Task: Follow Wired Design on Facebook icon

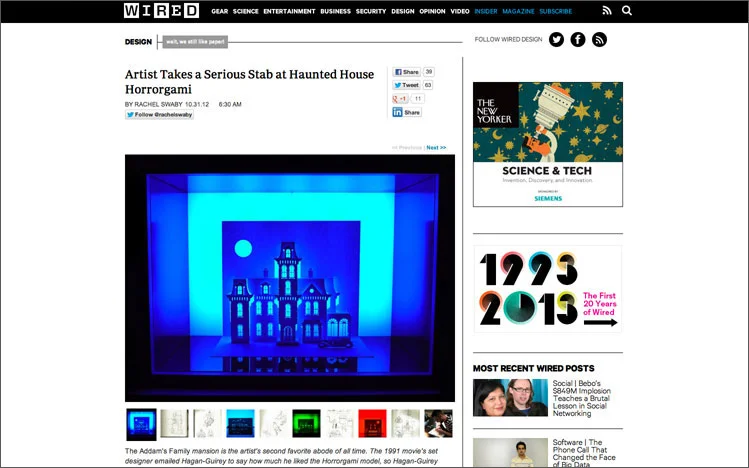Action: 578,40
